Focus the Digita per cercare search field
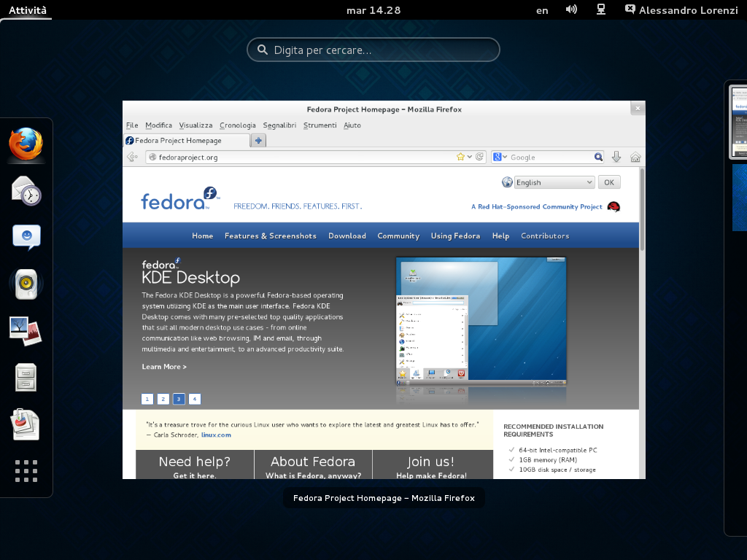Screen dimensions: 747x560 [373, 50]
